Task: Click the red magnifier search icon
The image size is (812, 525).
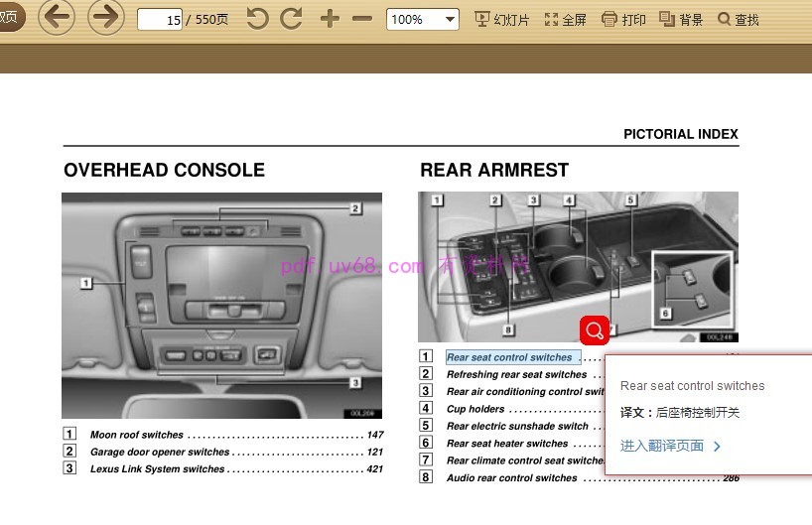Action: (595, 329)
